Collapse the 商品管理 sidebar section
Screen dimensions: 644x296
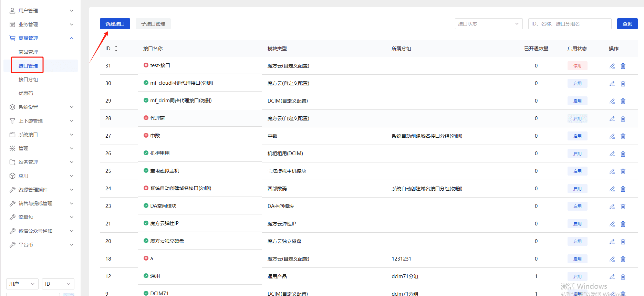coord(41,38)
